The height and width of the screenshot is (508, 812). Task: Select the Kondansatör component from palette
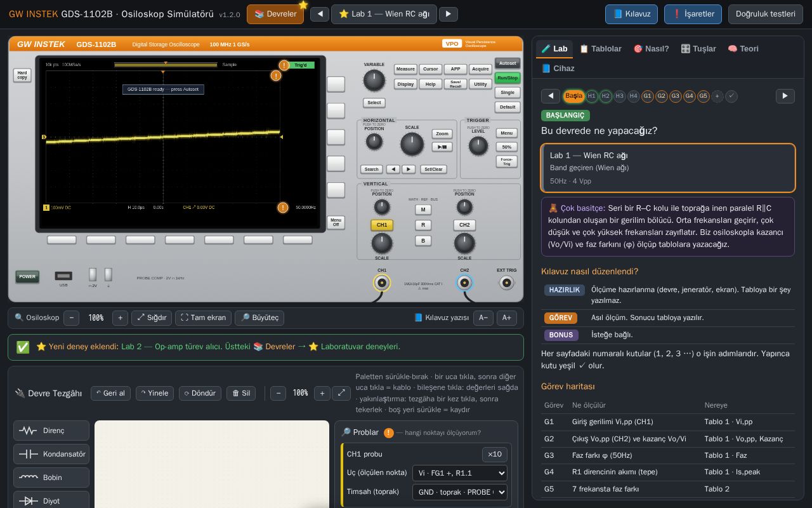click(51, 454)
